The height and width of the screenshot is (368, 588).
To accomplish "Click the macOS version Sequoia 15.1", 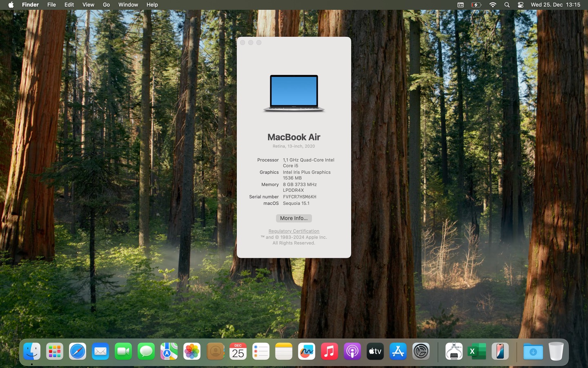I will point(296,203).
